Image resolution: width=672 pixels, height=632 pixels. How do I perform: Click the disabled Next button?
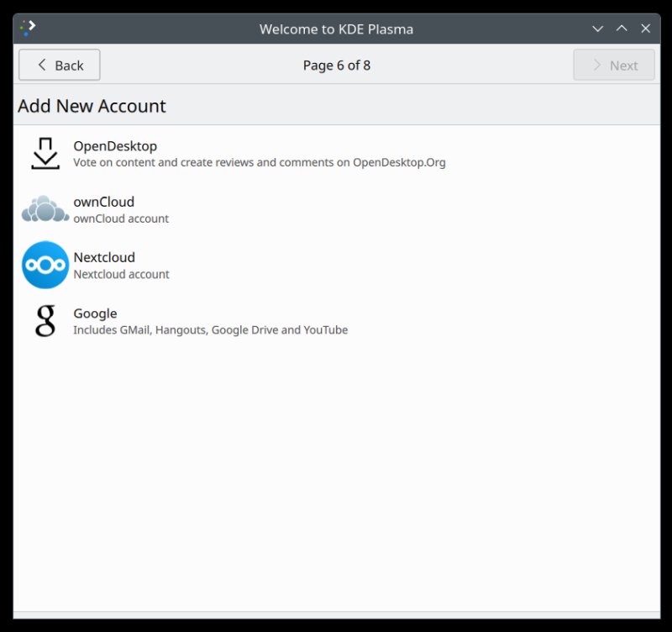pos(614,65)
